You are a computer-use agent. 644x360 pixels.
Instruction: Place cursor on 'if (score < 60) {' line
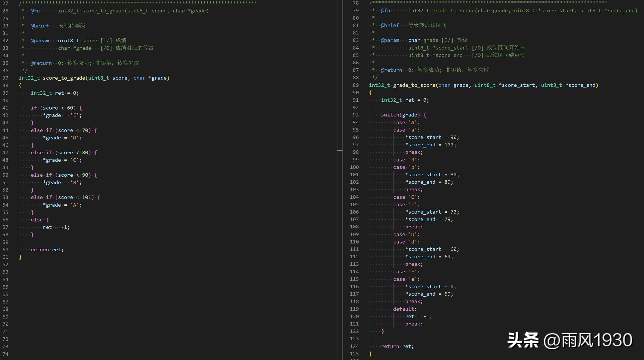tap(56, 108)
